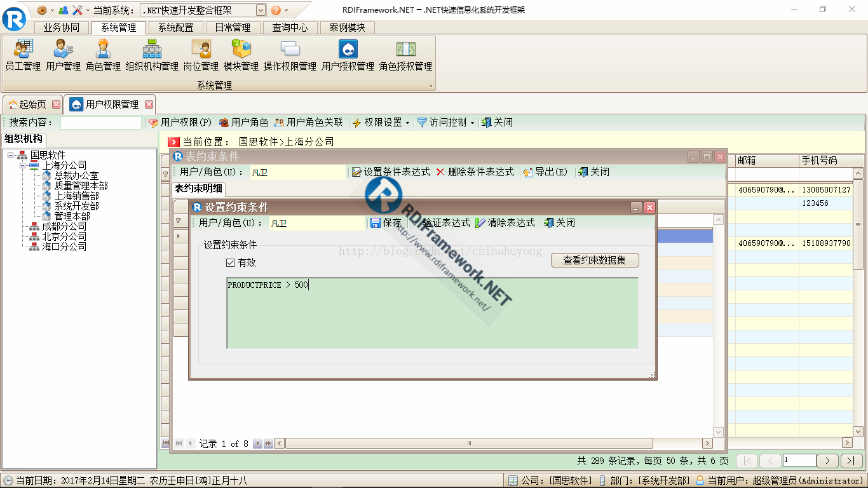
Task: Switch to the 业务协同 ribbon tab
Action: pyautogui.click(x=62, y=27)
